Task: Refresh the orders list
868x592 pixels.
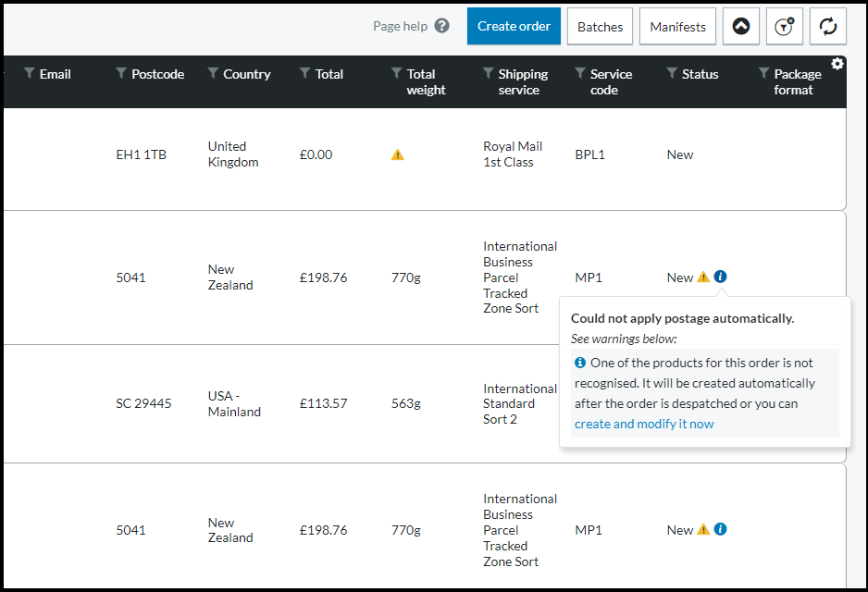Action: [x=827, y=27]
